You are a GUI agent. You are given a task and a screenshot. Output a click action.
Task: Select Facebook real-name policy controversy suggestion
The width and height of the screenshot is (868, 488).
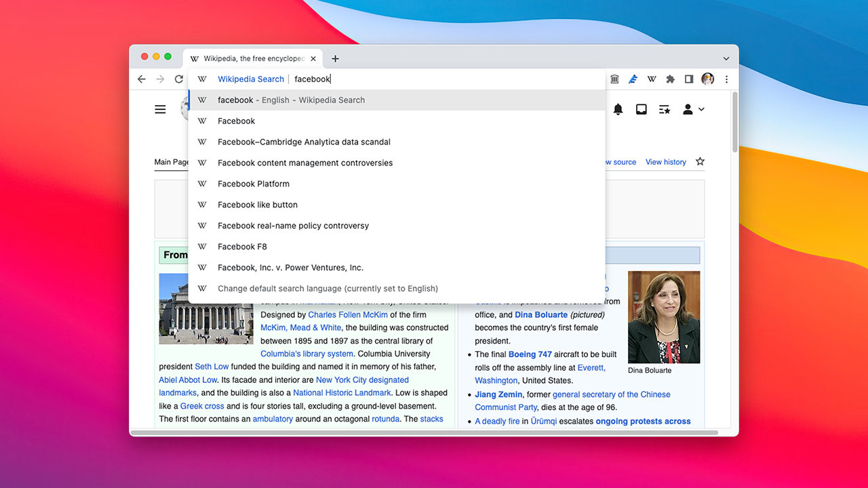397,226
